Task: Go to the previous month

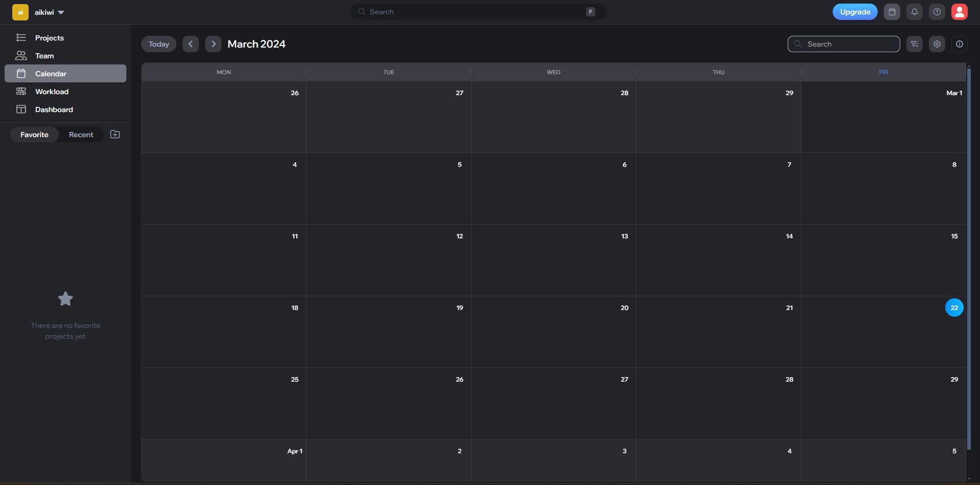Action: (x=191, y=44)
